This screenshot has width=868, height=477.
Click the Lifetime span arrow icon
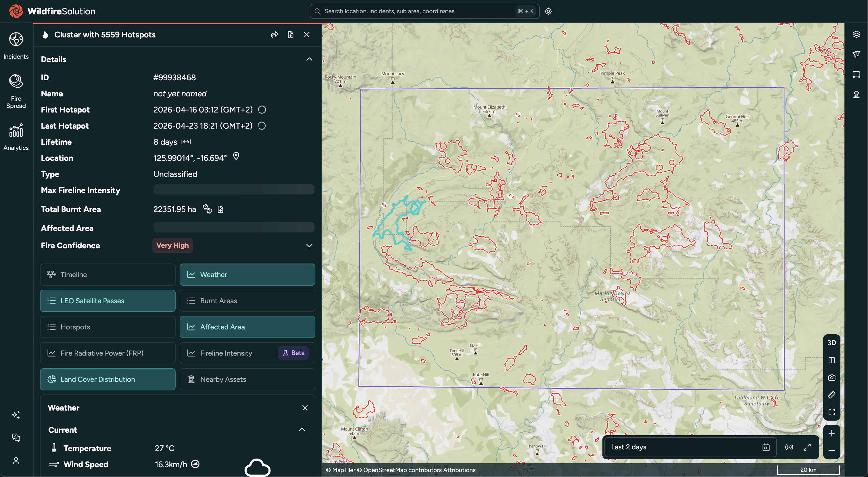pos(186,142)
